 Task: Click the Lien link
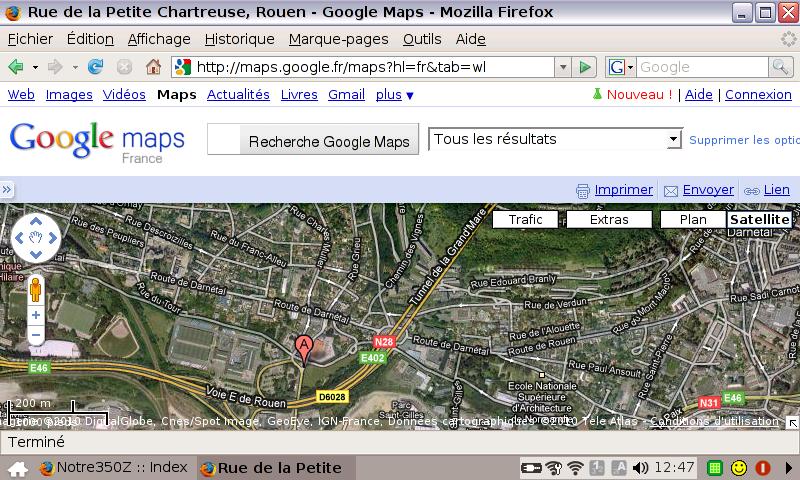(777, 190)
